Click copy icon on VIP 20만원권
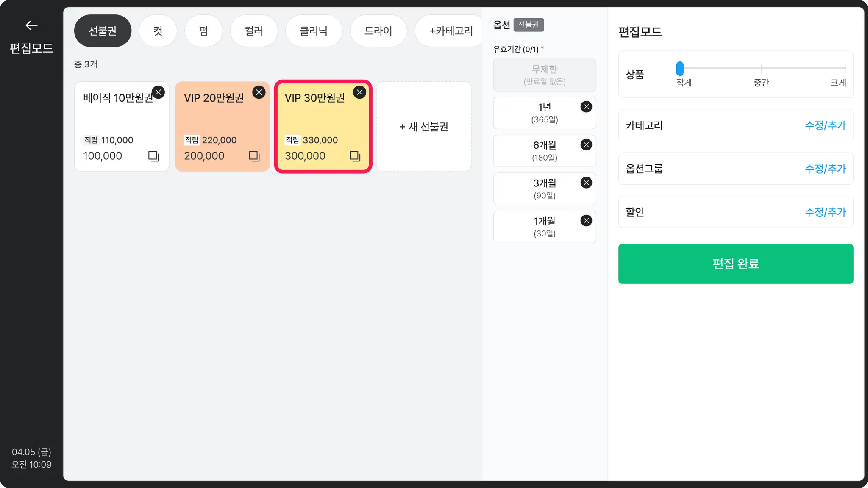The image size is (868, 488). point(254,156)
